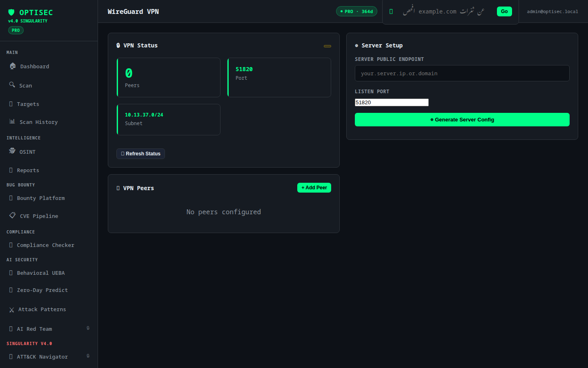Open the OSINT section

tap(49, 152)
